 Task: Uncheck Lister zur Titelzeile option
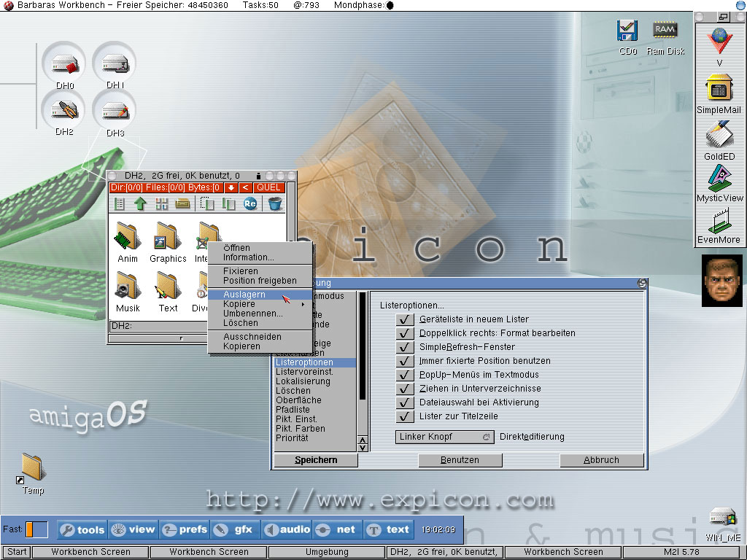click(x=405, y=416)
